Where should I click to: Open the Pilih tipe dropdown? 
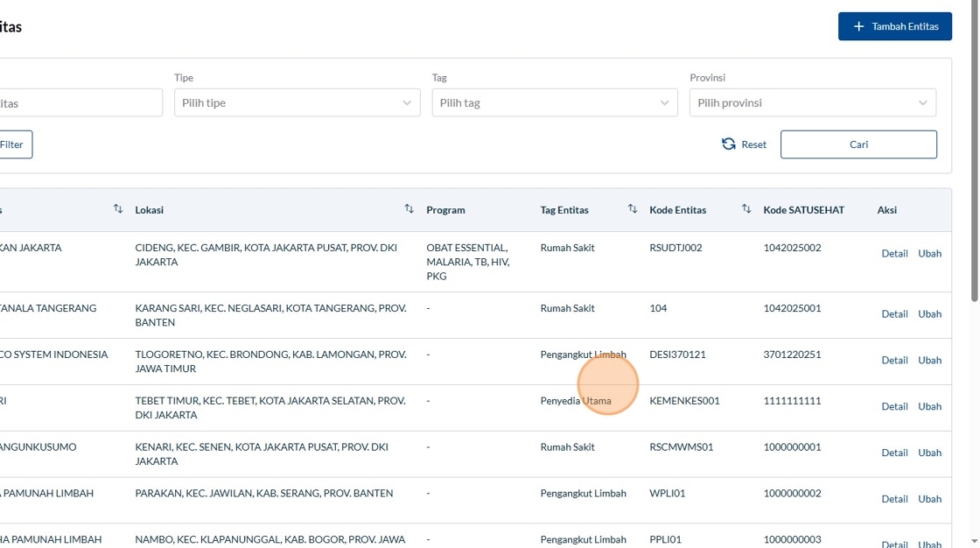(x=297, y=102)
